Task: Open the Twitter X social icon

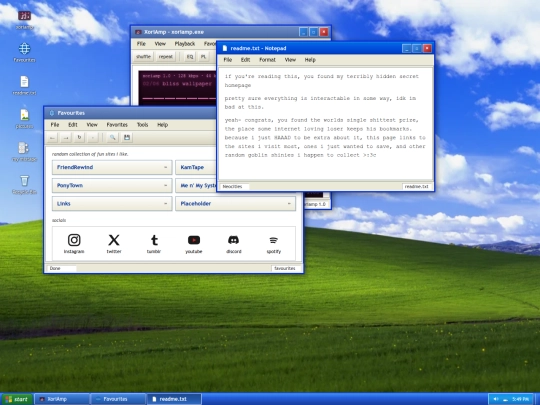Action: tap(114, 243)
